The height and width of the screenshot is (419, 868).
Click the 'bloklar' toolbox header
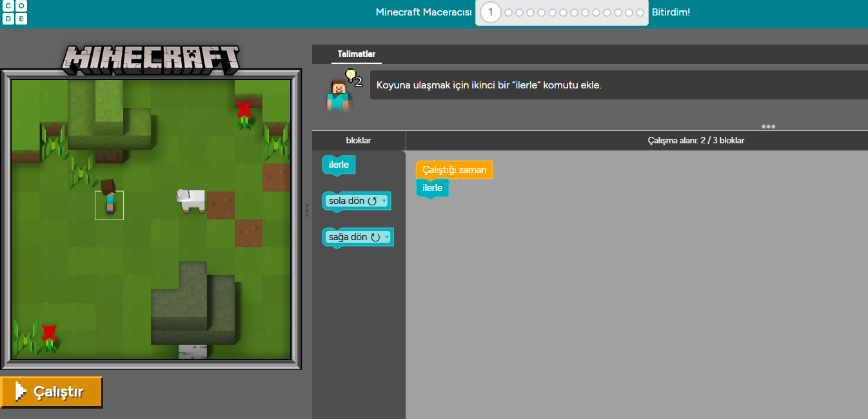[359, 140]
